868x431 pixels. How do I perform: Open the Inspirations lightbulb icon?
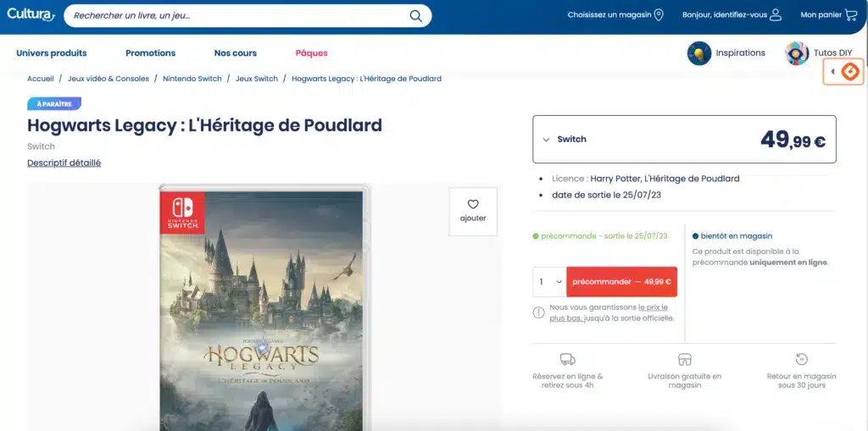click(698, 53)
